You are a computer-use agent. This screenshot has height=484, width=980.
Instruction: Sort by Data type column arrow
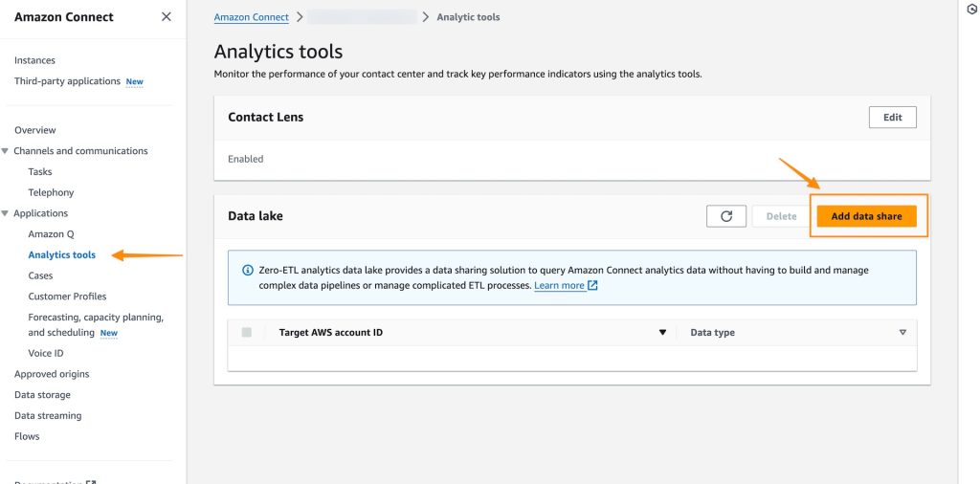coord(902,333)
